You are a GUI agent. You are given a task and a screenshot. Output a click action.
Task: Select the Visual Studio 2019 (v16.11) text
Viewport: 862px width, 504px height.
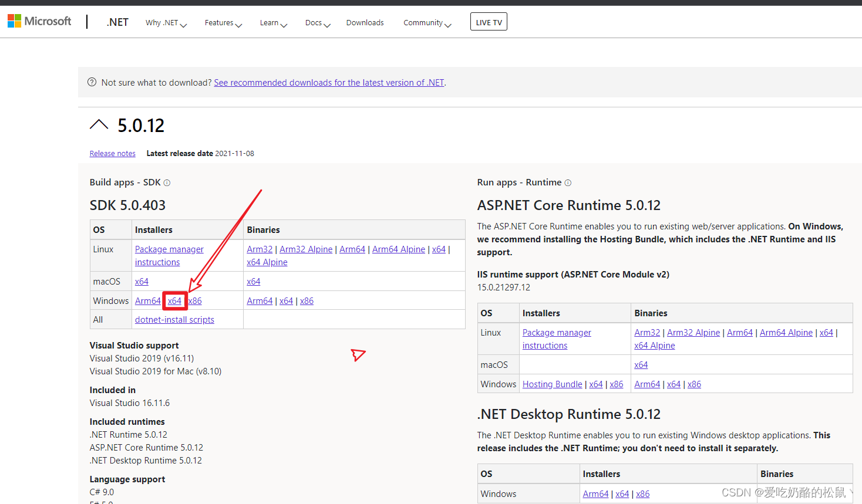[x=142, y=358]
